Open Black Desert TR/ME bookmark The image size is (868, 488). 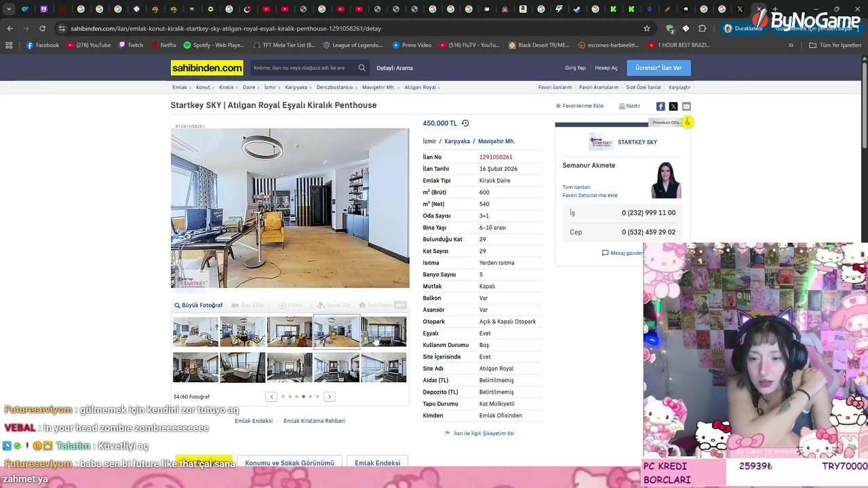coord(538,45)
